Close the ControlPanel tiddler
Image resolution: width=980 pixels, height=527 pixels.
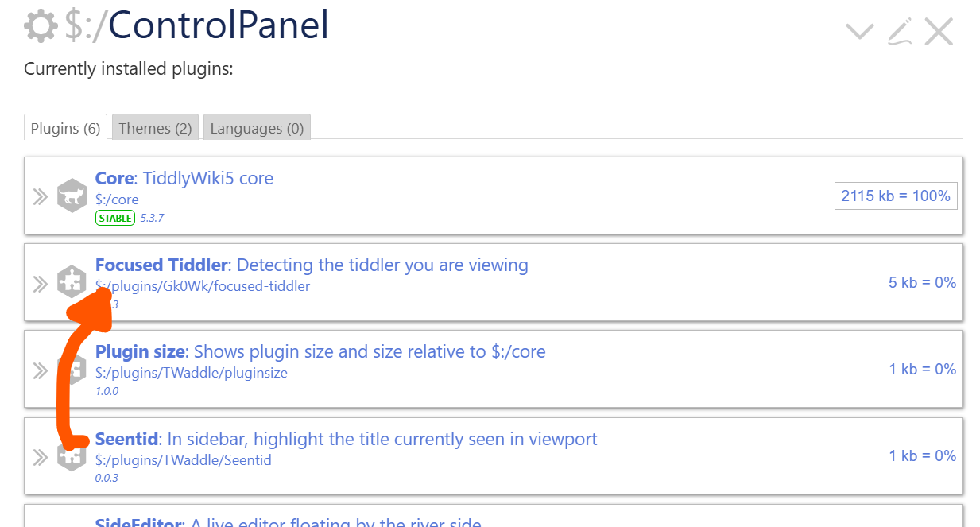click(x=939, y=32)
